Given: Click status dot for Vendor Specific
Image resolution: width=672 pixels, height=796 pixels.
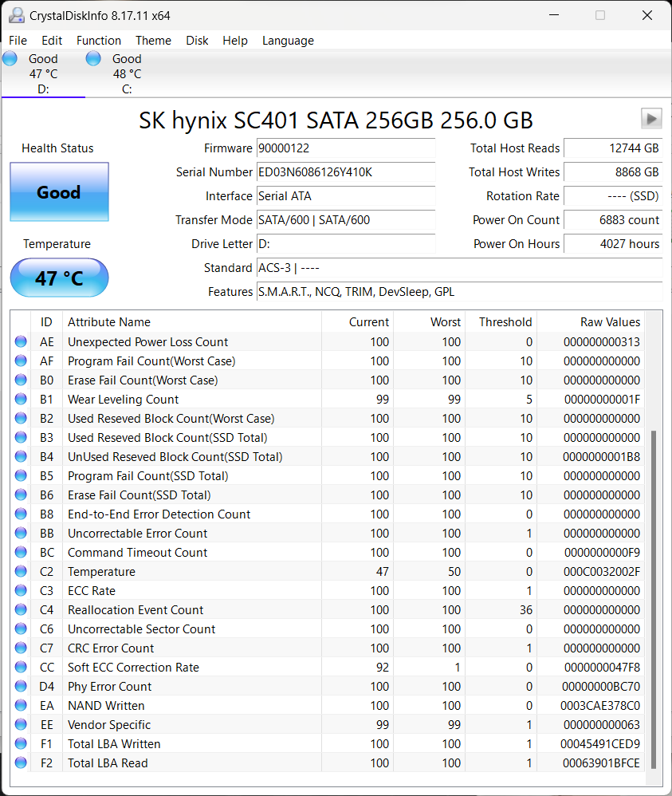Looking at the screenshot, I should click(x=21, y=724).
